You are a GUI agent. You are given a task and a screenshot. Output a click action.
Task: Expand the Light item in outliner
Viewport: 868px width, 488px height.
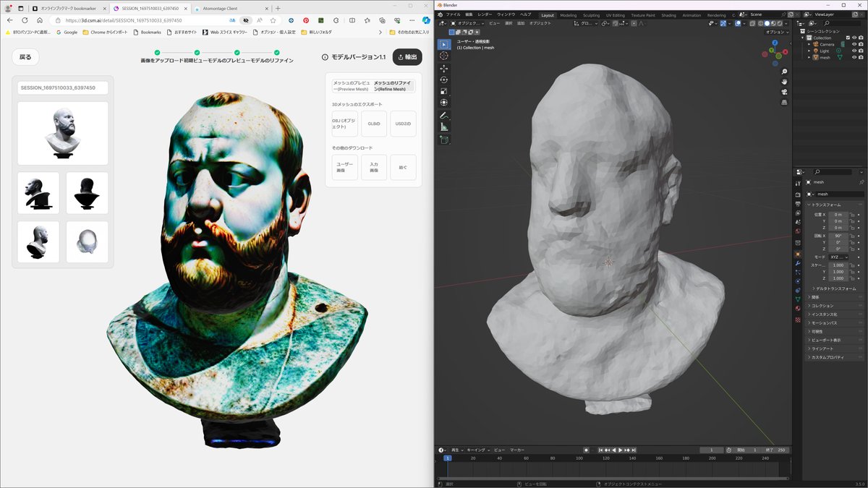pos(809,51)
